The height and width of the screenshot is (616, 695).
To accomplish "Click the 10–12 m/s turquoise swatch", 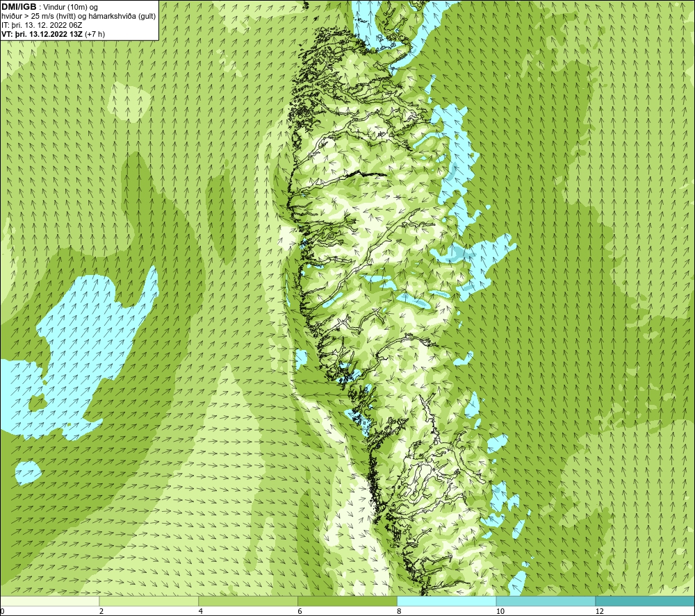I will click(x=546, y=601).
